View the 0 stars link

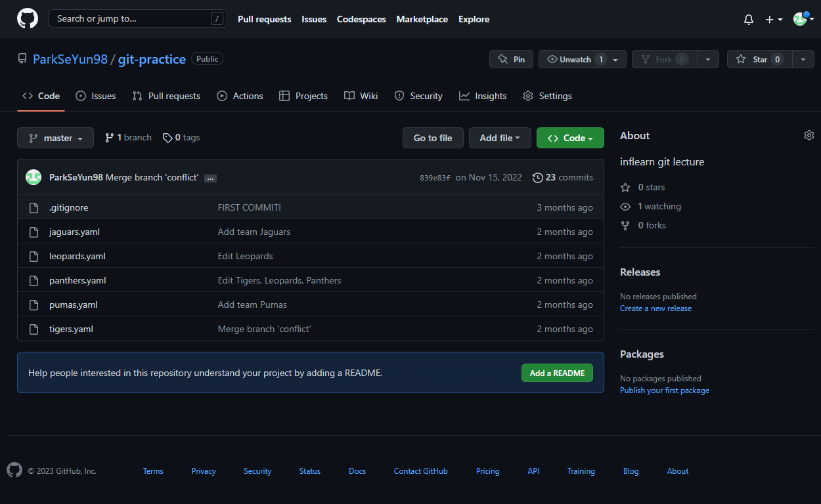pyautogui.click(x=643, y=187)
